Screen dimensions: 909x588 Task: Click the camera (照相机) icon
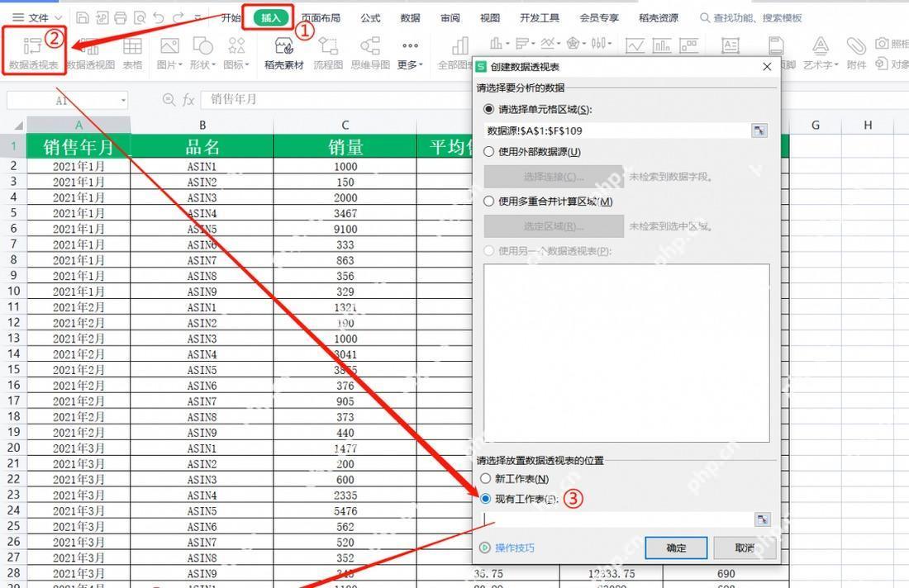[x=882, y=44]
